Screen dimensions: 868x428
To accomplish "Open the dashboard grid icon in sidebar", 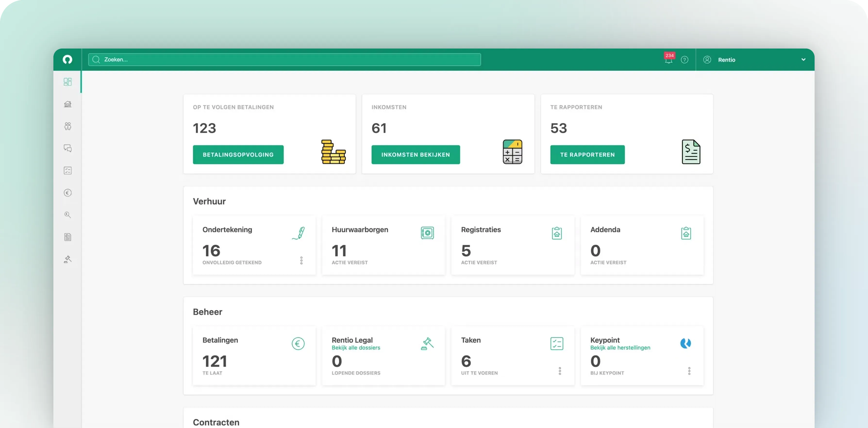I will pos(67,82).
